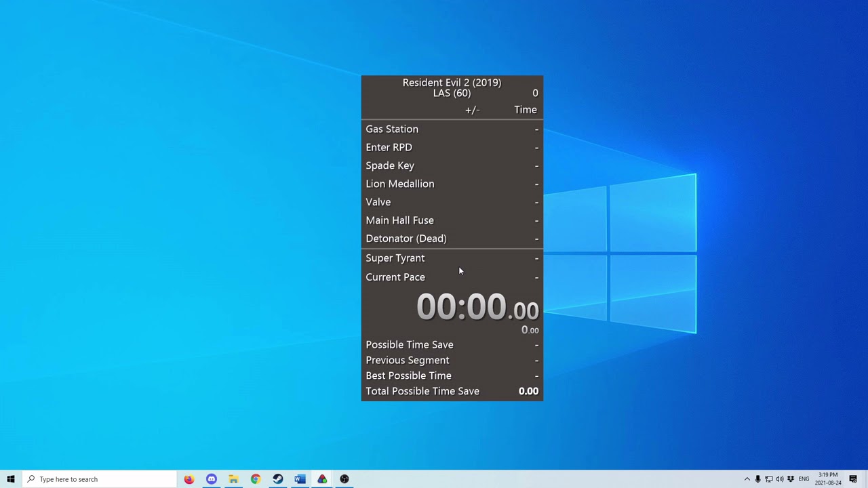Show hidden system tray icons
The image size is (868, 488).
(x=747, y=479)
